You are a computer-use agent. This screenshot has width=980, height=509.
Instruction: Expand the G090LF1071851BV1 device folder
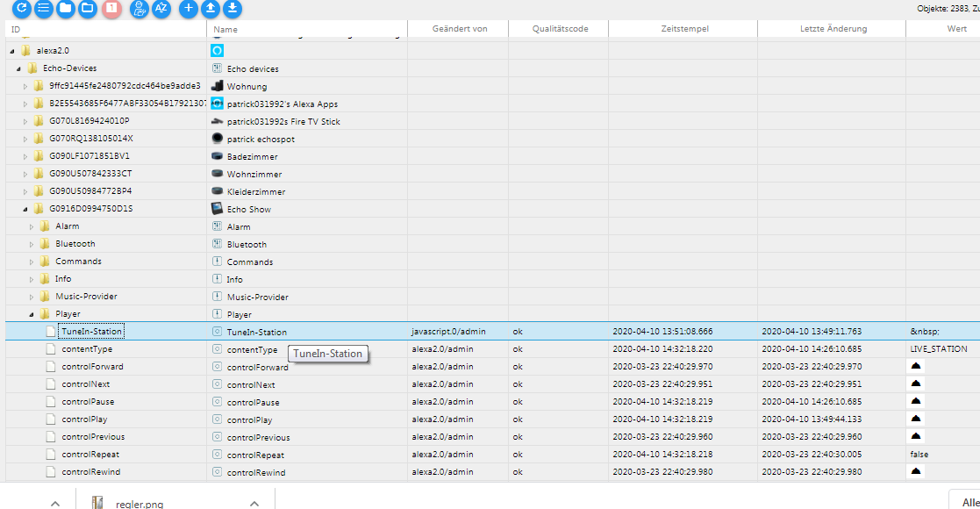click(25, 156)
